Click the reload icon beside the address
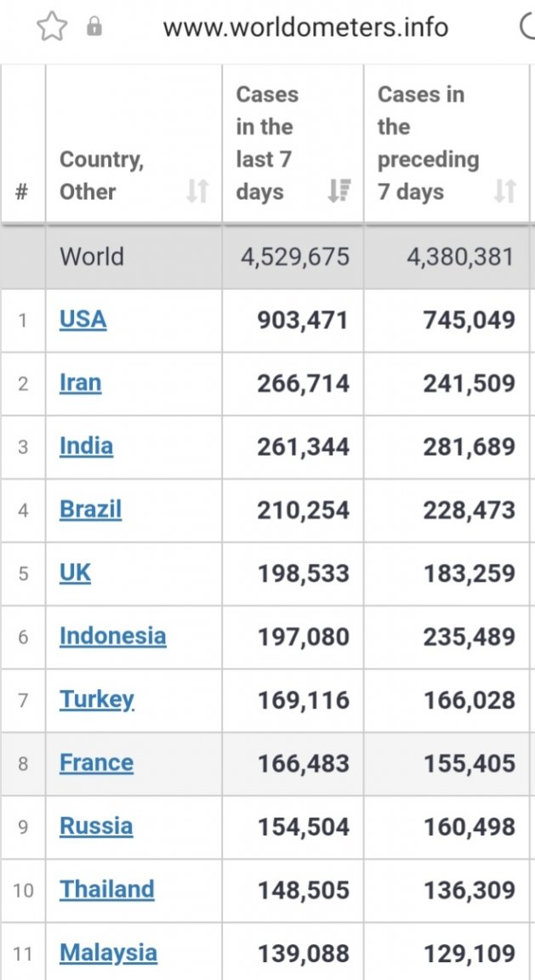This screenshot has height=980, width=535. 527,27
